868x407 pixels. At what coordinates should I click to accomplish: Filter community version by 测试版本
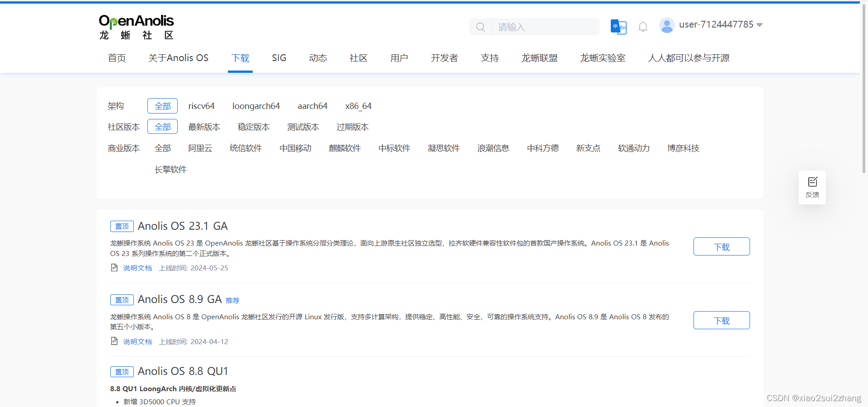point(303,127)
